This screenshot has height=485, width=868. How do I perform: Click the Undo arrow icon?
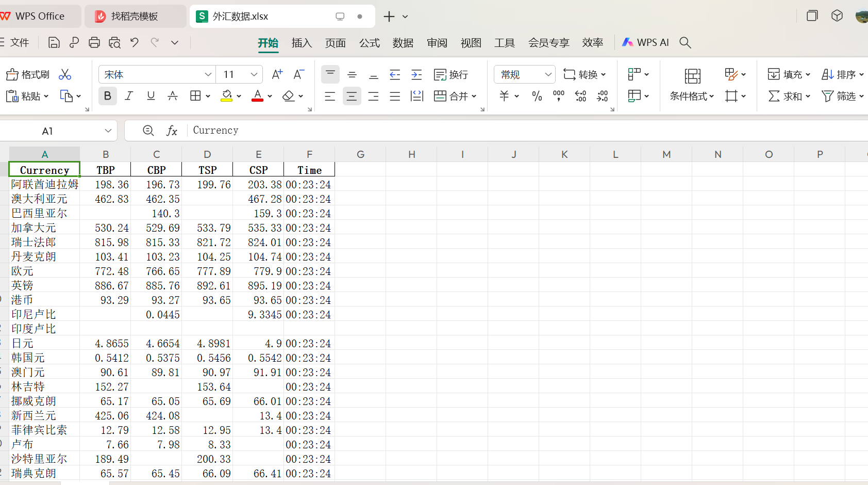pos(135,42)
